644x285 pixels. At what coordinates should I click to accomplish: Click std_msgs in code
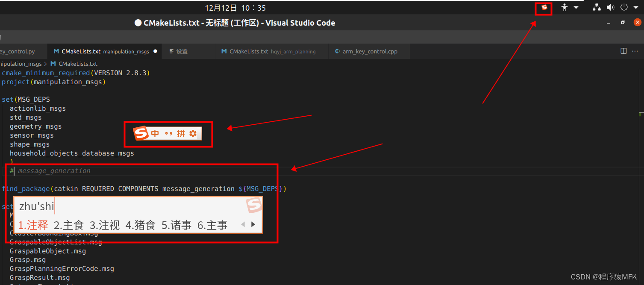coord(26,118)
